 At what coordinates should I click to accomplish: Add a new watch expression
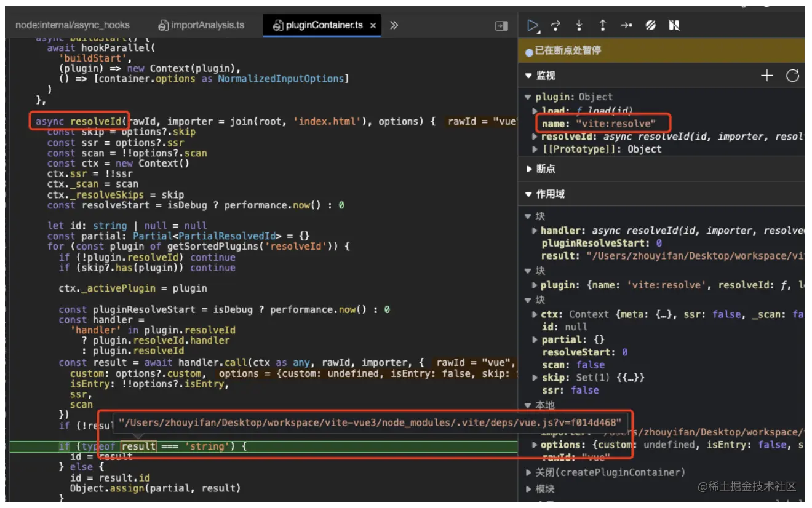(767, 75)
